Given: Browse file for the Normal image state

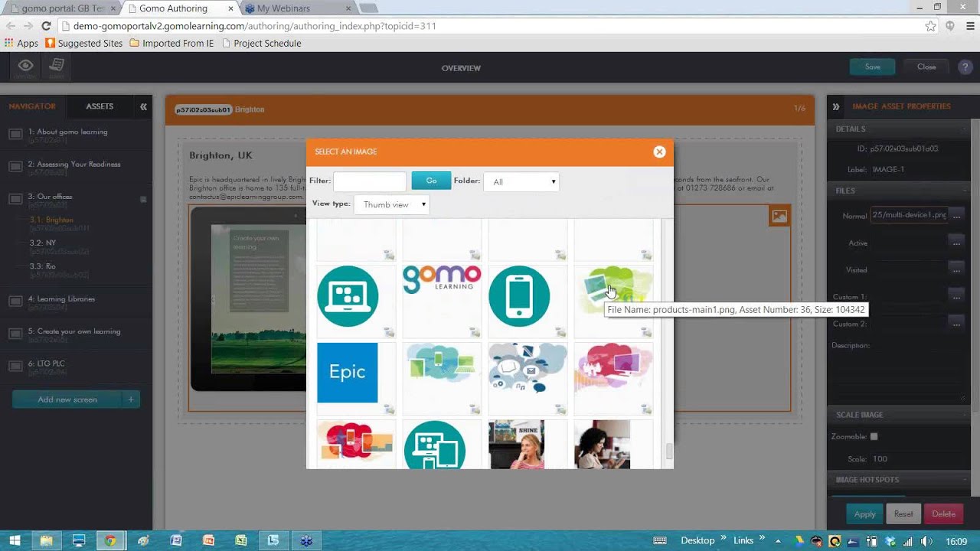Looking at the screenshot, I should [x=956, y=216].
